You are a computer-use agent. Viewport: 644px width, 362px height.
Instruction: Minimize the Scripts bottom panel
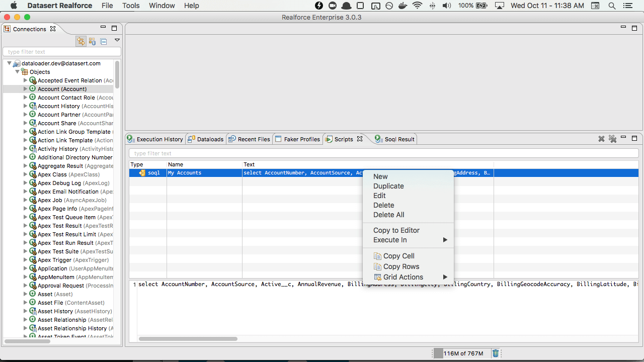tap(623, 137)
